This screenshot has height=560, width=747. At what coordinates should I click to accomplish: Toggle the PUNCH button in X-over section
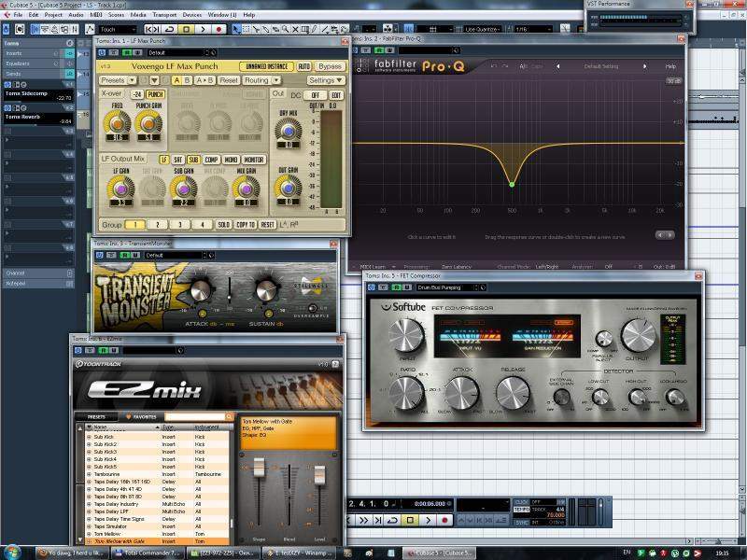point(155,94)
